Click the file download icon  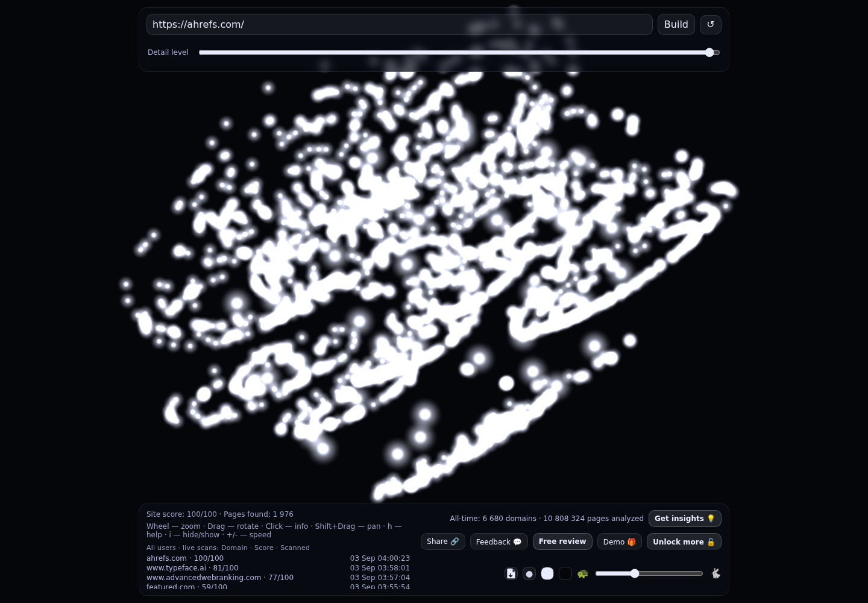point(511,573)
